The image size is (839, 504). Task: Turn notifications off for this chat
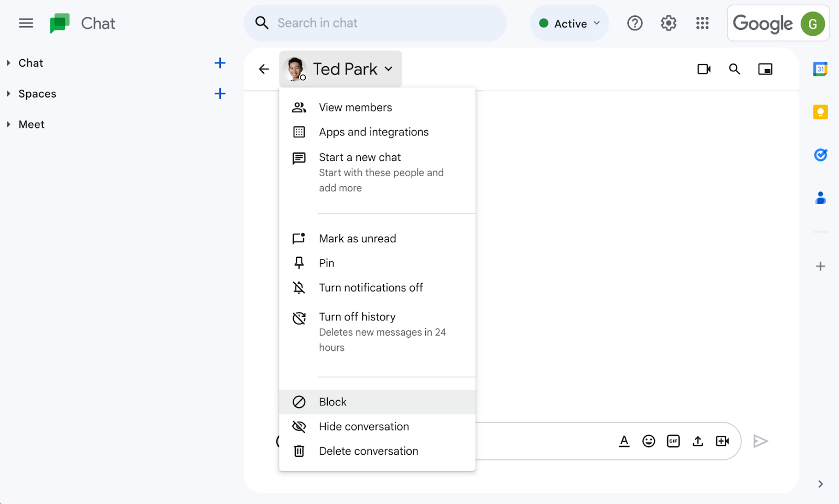tap(371, 288)
